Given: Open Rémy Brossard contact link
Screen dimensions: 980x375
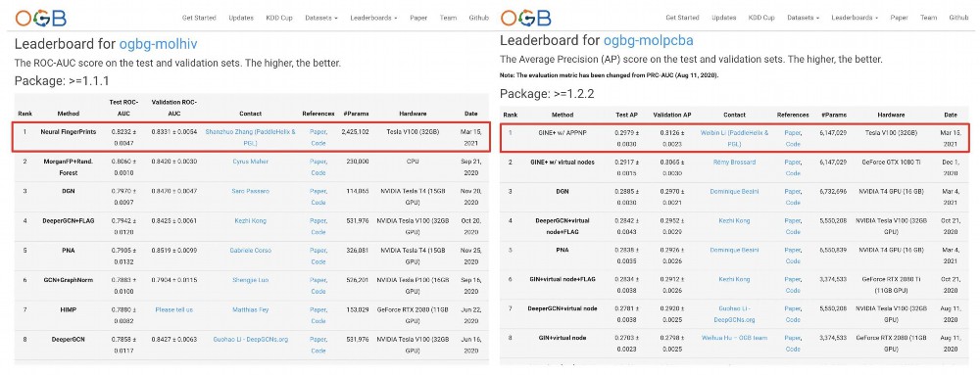Looking at the screenshot, I should coord(734,163).
